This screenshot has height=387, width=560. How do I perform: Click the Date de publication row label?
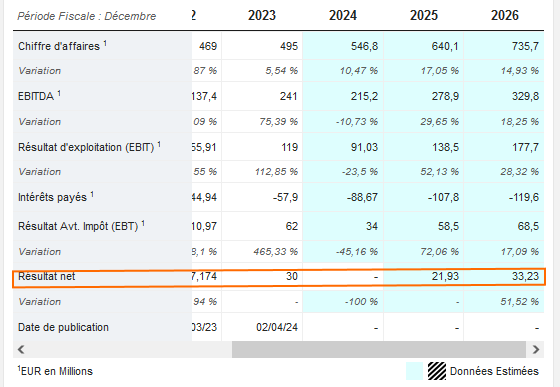63,327
